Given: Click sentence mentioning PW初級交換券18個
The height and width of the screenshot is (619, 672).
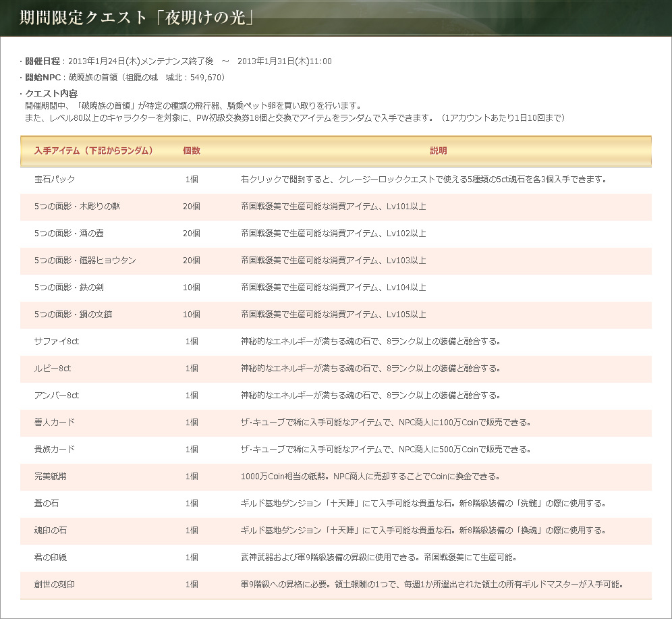Looking at the screenshot, I should click(295, 117).
